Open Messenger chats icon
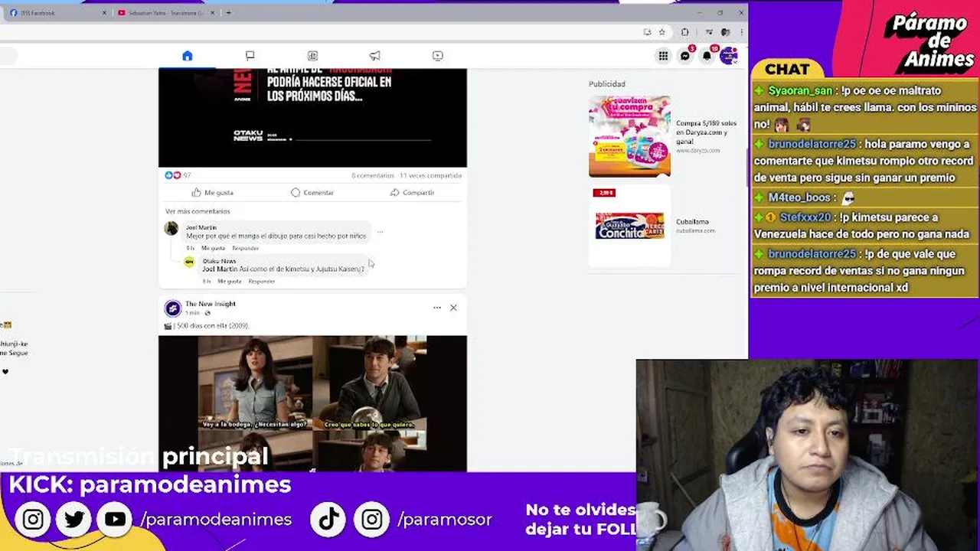Screen dimensions: 980x551 click(685, 56)
